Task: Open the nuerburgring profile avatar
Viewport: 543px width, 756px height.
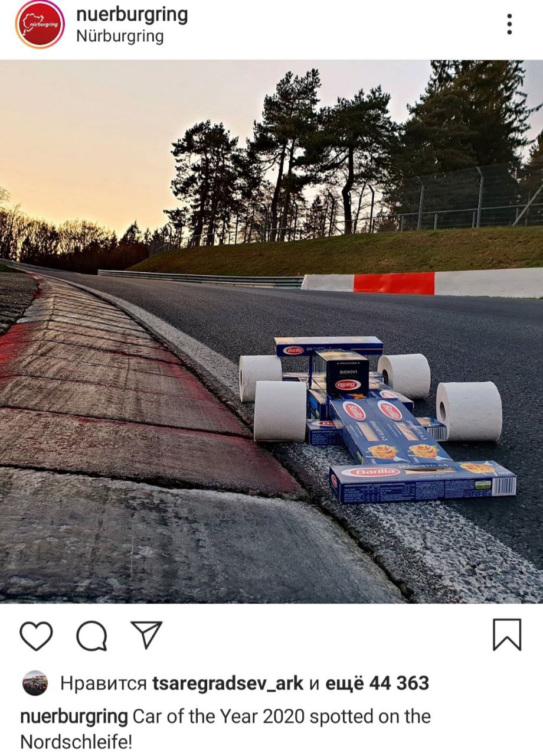Action: (x=40, y=24)
